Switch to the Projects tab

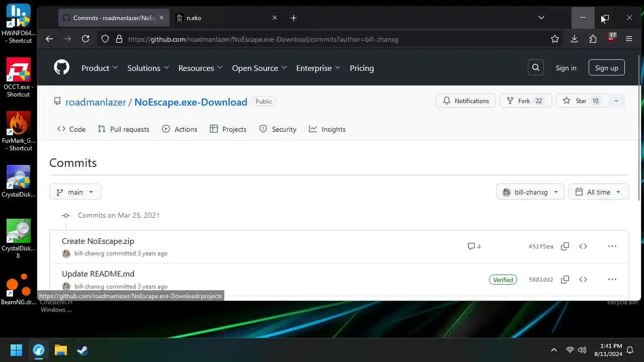[228, 129]
